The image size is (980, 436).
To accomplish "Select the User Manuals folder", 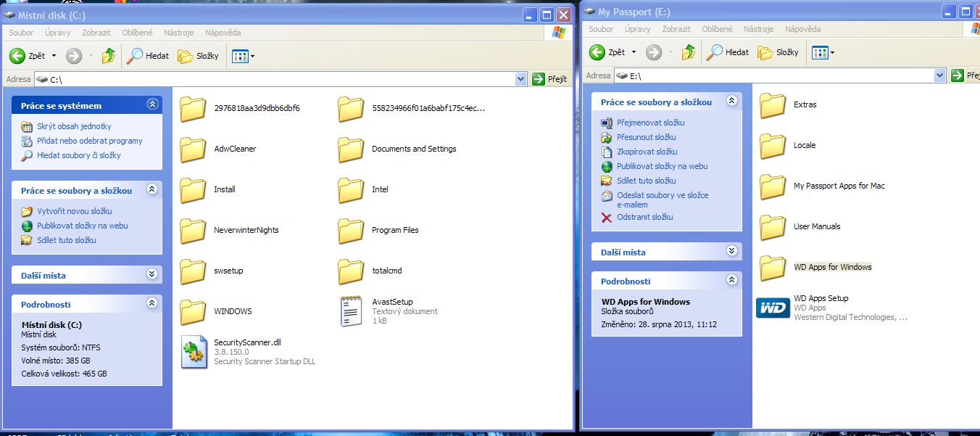I will point(773,227).
